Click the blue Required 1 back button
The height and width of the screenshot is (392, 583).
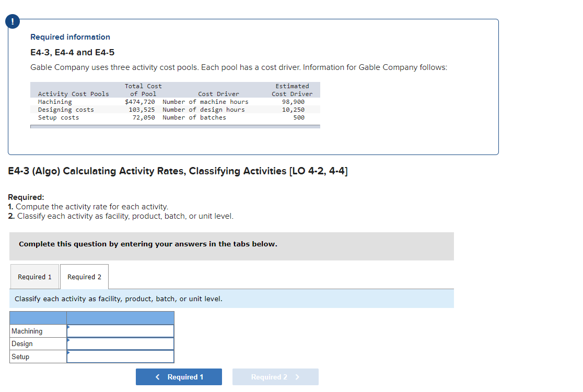click(x=179, y=377)
